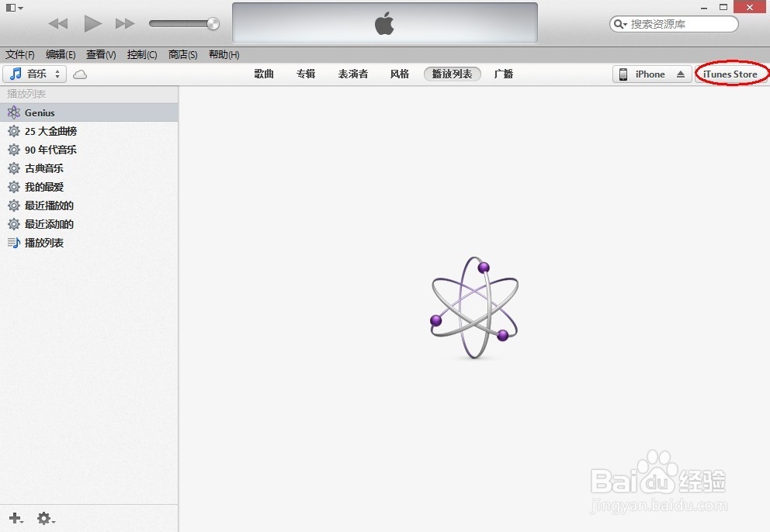Select the Genius playlist icon

click(13, 112)
